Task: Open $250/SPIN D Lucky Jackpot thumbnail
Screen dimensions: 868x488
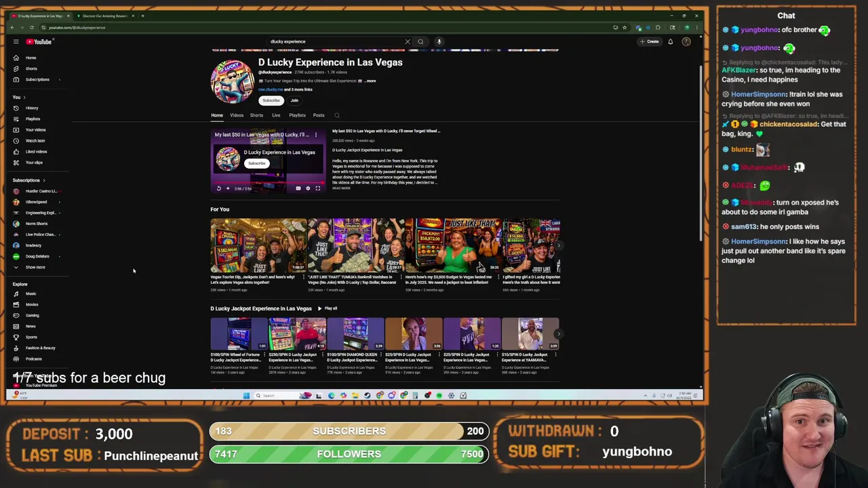Action: [297, 334]
